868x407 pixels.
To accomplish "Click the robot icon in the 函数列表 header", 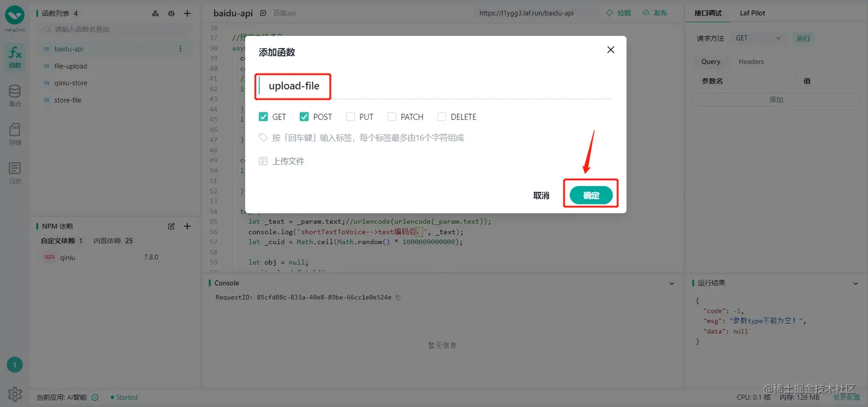I will pos(171,14).
